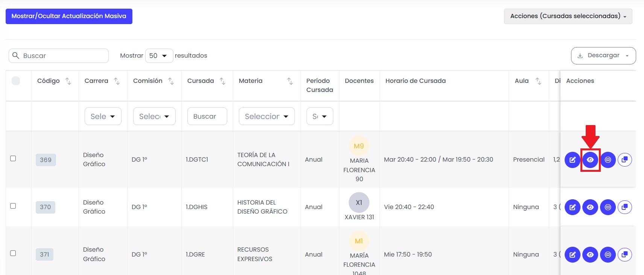Sort table by Carrera arrows

(x=117, y=81)
